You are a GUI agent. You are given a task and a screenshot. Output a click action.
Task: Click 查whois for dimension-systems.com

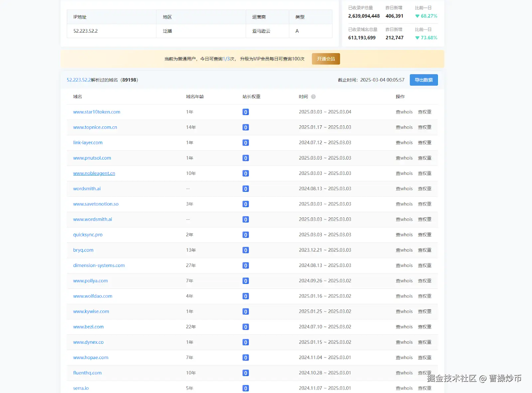coord(404,265)
